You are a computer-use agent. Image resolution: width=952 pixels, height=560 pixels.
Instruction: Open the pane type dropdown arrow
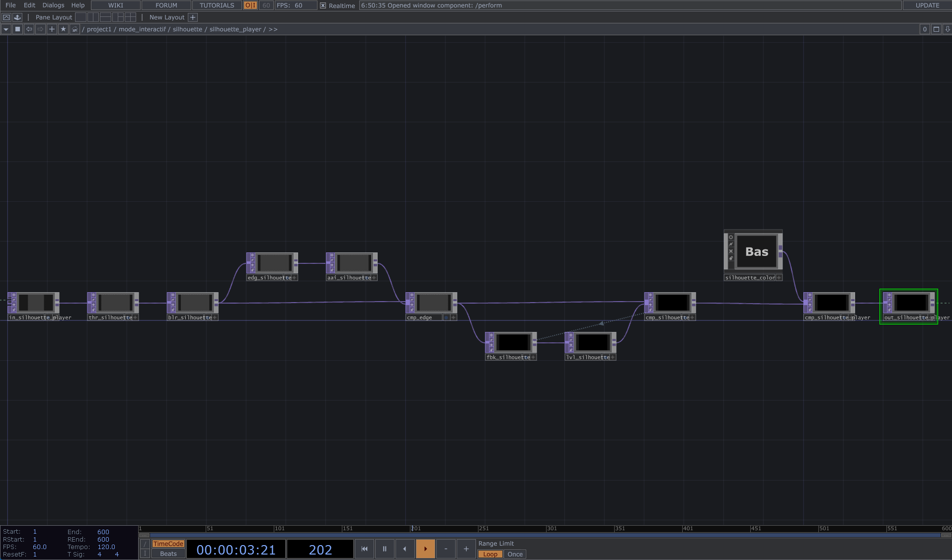coord(6,29)
